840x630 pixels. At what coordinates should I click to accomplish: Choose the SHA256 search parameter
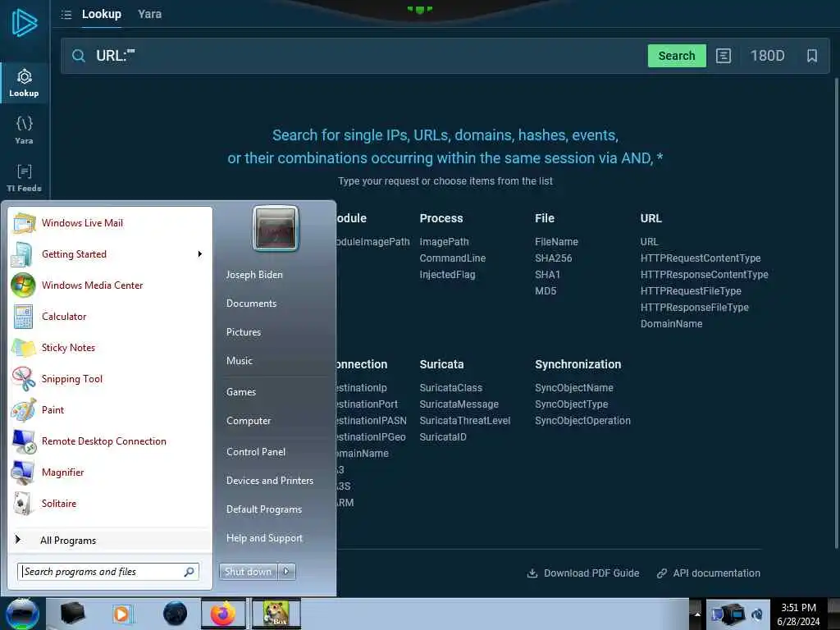(x=554, y=258)
